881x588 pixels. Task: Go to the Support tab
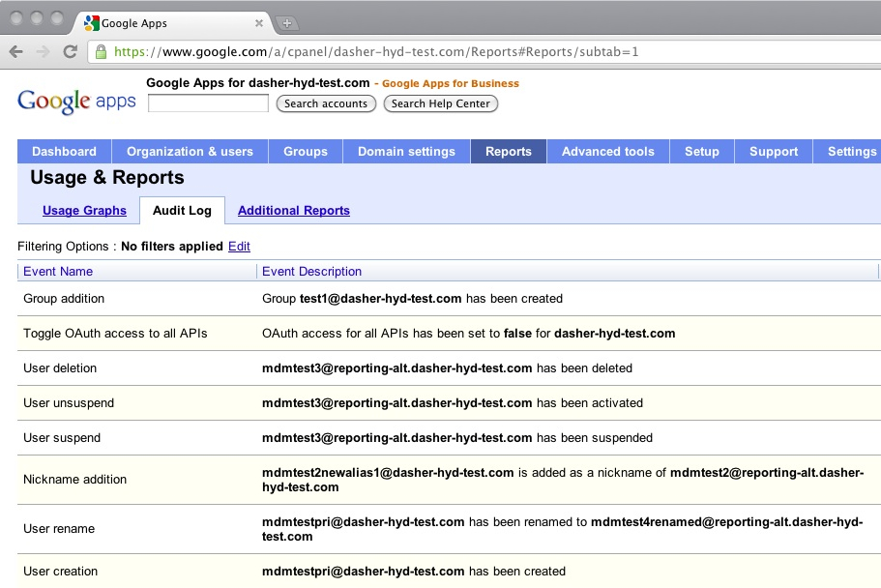coord(773,151)
